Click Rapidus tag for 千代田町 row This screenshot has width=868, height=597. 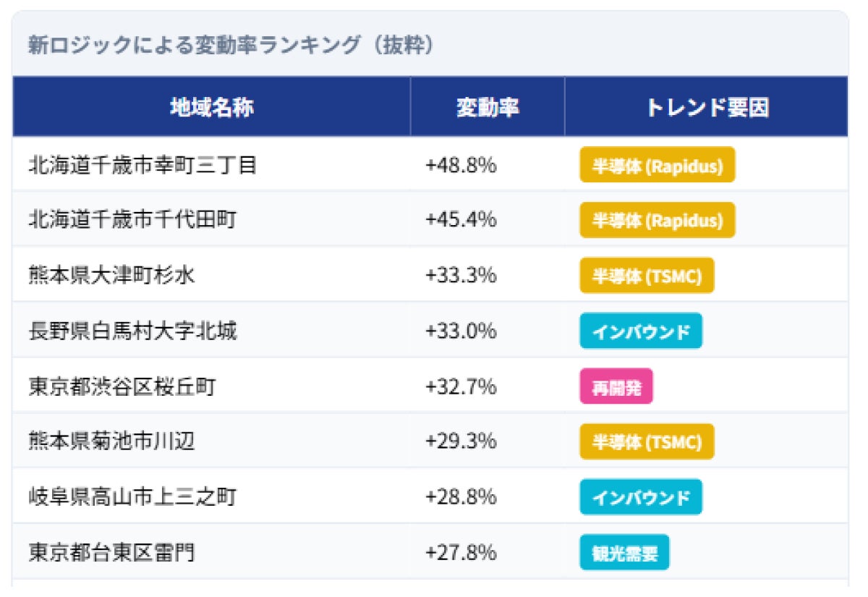[x=657, y=220]
